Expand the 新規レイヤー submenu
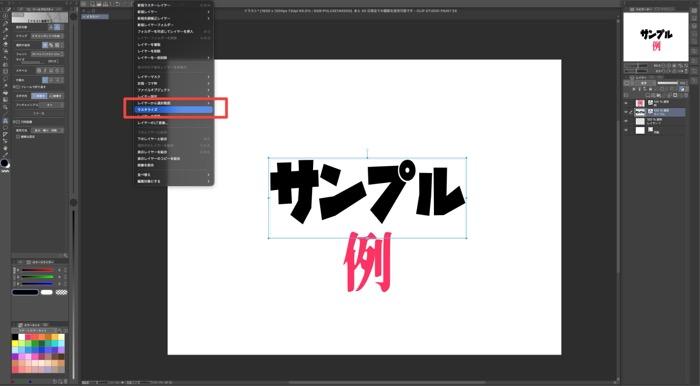 174,12
